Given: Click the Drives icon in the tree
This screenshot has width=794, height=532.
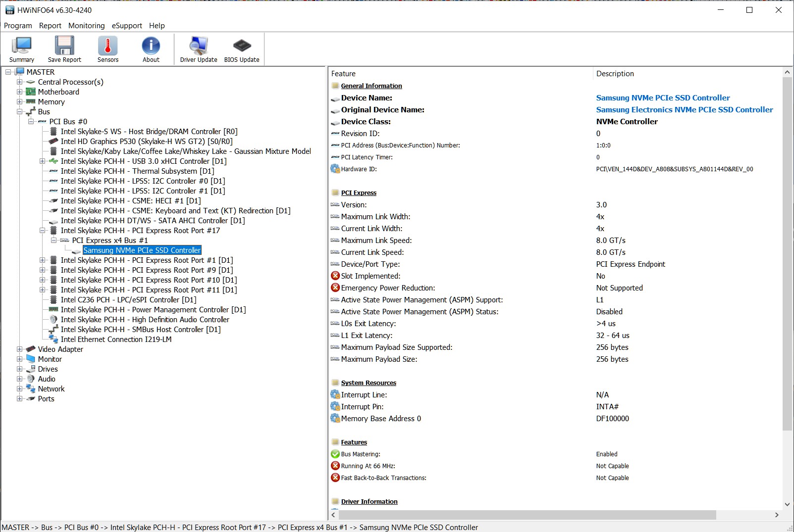Looking at the screenshot, I should 31,369.
